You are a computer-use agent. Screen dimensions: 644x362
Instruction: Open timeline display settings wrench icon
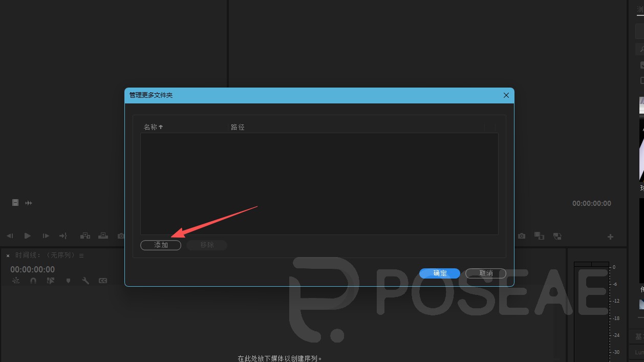85,281
